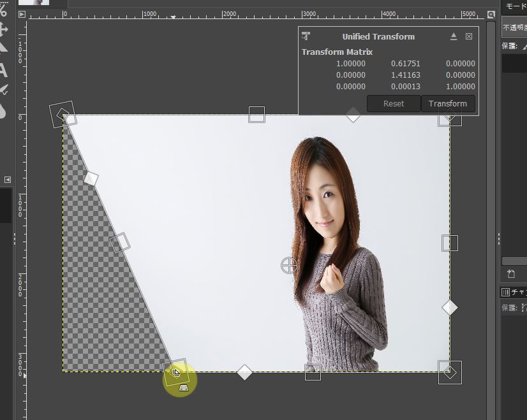Image resolution: width=527 pixels, height=420 pixels.
Task: Click the magnifier icon at the ruler corner
Action: pyautogui.click(x=491, y=15)
